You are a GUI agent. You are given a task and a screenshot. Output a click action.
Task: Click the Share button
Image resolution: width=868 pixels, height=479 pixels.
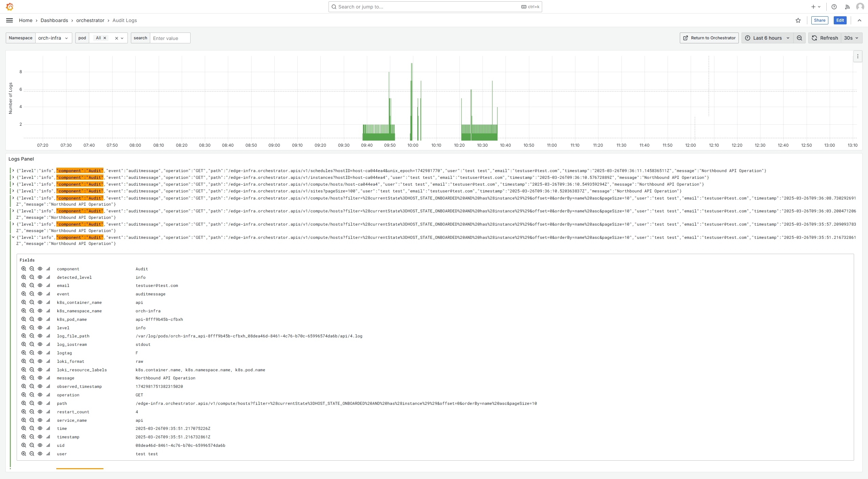[820, 20]
